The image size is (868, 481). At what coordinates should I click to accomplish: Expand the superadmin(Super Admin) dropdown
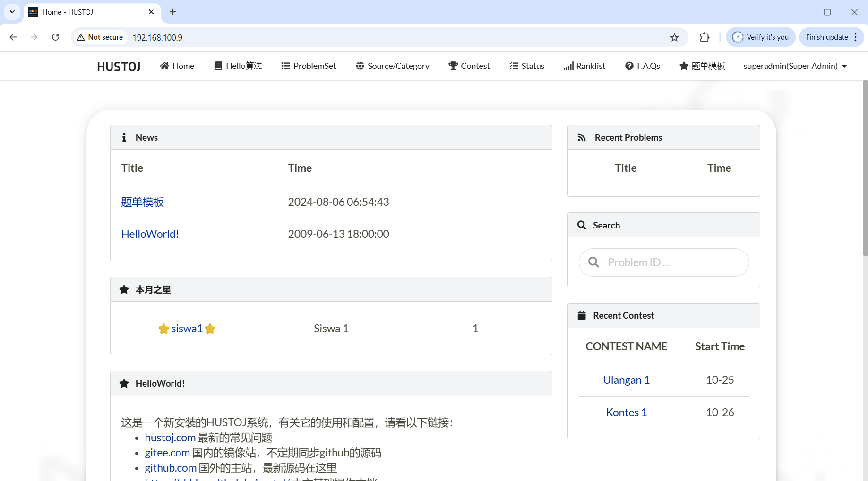[795, 66]
